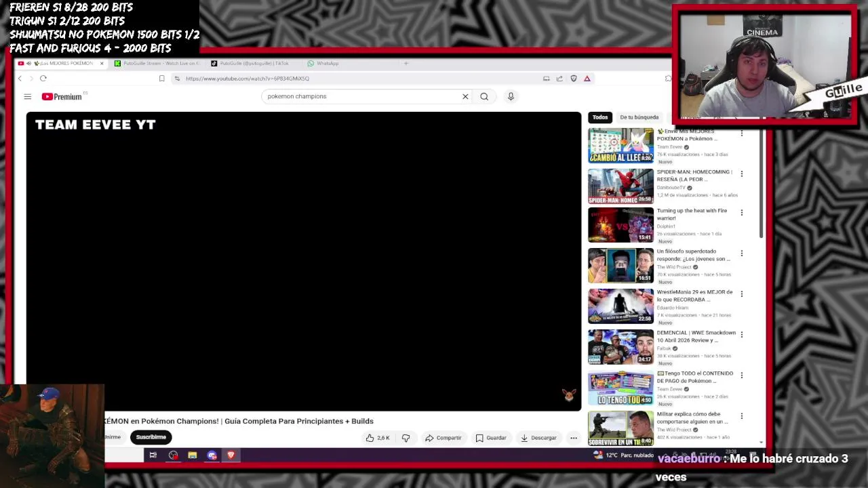Open the filósofo superdotado video thumbnail
868x488 pixels.
click(x=620, y=266)
